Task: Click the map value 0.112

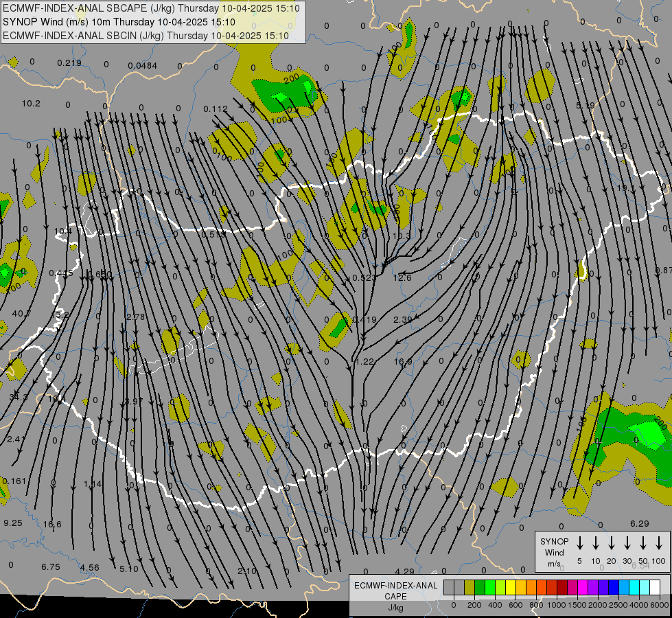Action: [x=215, y=109]
